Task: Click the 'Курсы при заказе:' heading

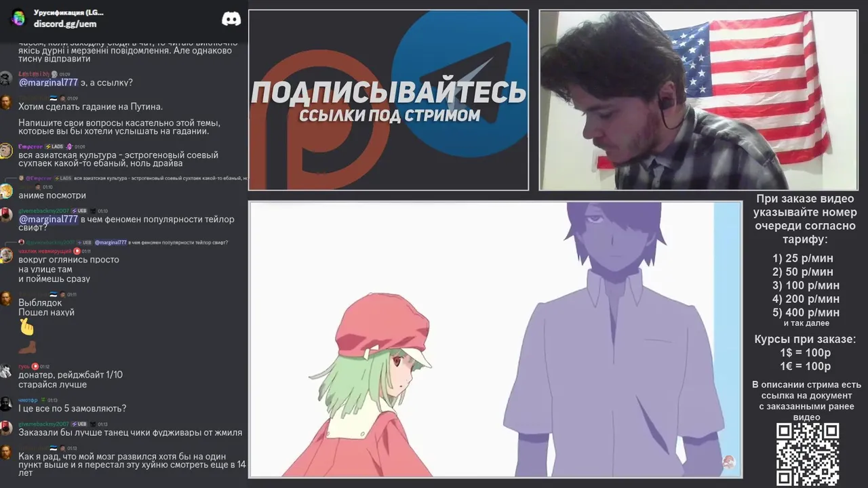Action: 805,340
